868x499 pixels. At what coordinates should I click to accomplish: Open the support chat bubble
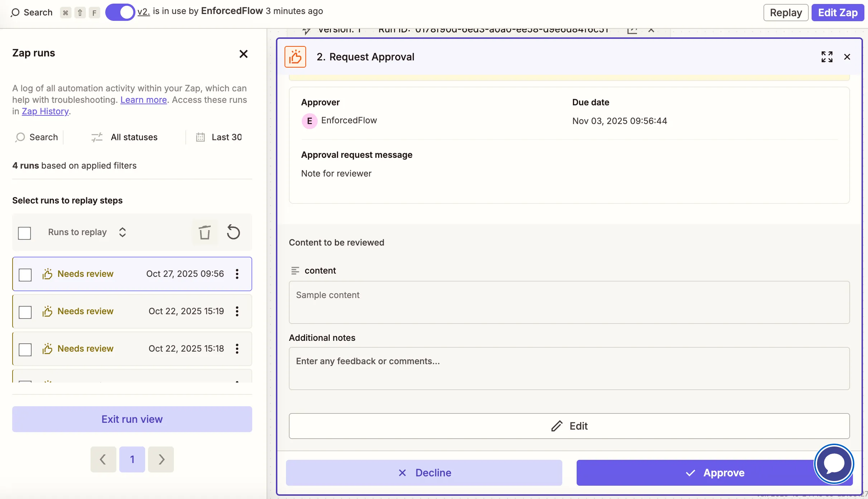pyautogui.click(x=834, y=463)
